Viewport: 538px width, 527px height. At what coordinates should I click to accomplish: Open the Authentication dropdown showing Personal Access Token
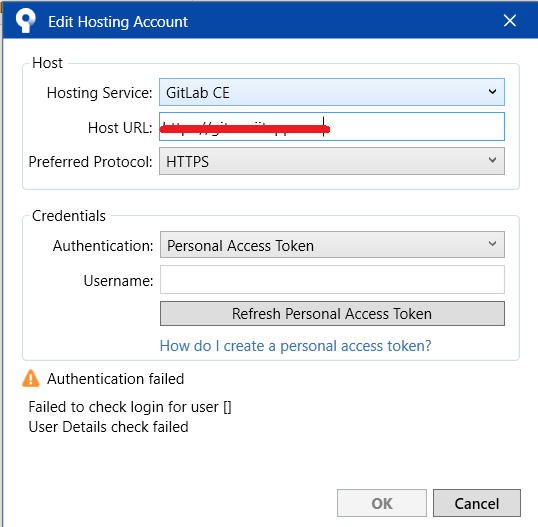pyautogui.click(x=332, y=245)
